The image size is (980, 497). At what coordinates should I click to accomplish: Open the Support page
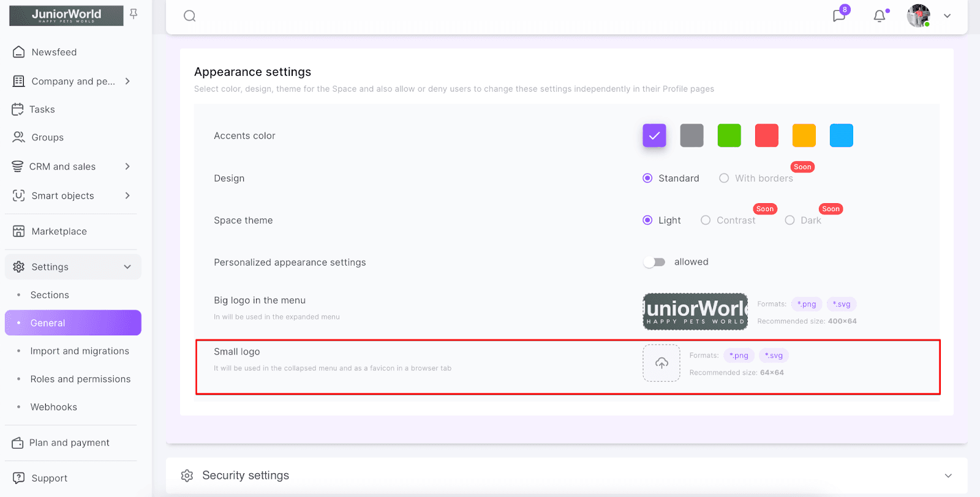tap(49, 478)
